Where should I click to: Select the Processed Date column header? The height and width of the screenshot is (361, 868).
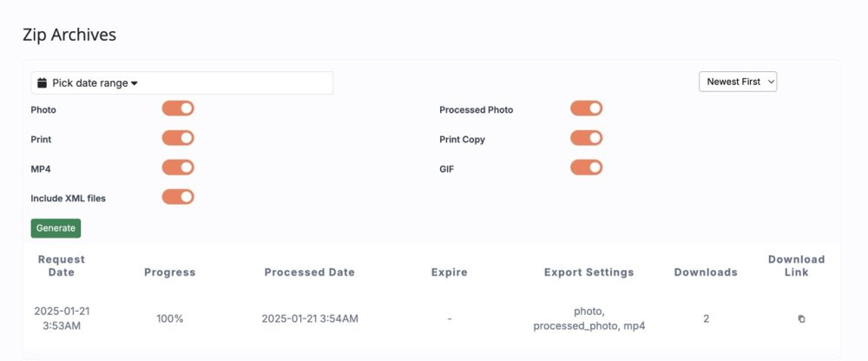pyautogui.click(x=310, y=272)
